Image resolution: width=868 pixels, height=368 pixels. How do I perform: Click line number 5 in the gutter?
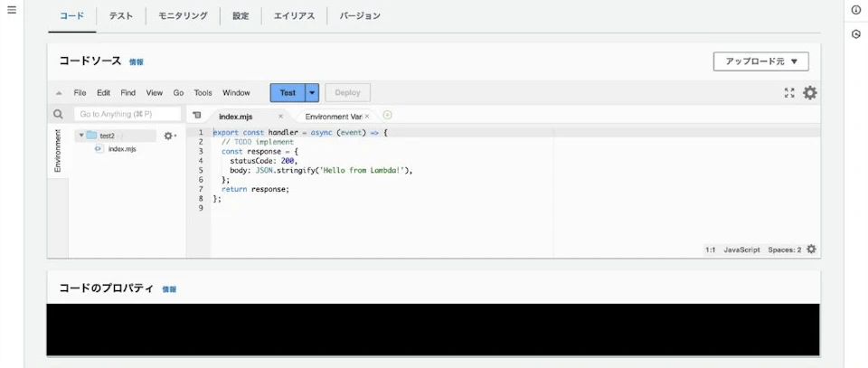[201, 170]
